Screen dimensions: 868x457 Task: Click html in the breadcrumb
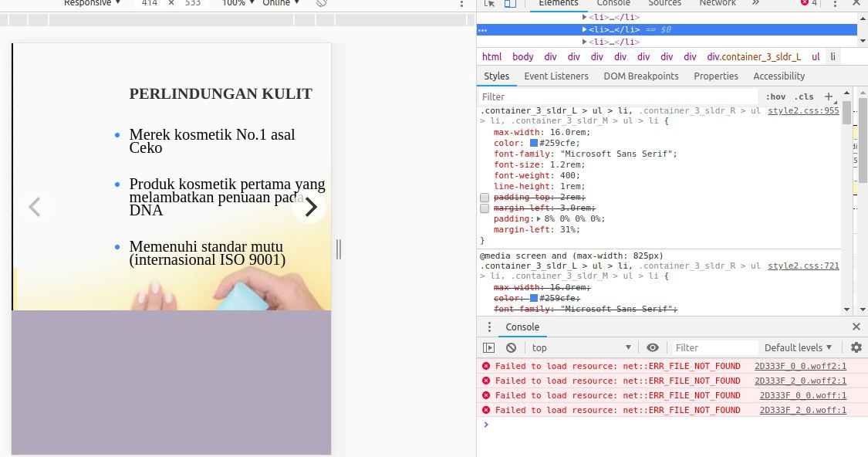click(x=491, y=56)
